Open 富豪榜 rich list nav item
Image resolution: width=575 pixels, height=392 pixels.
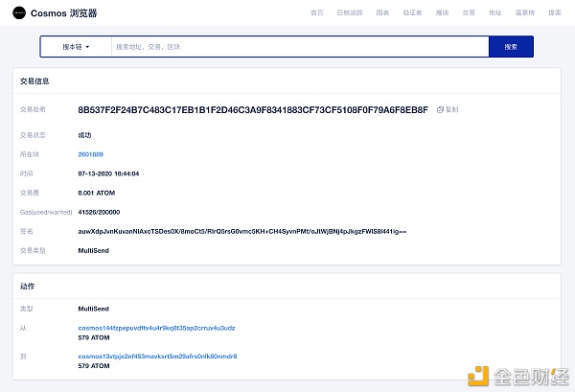pos(525,12)
